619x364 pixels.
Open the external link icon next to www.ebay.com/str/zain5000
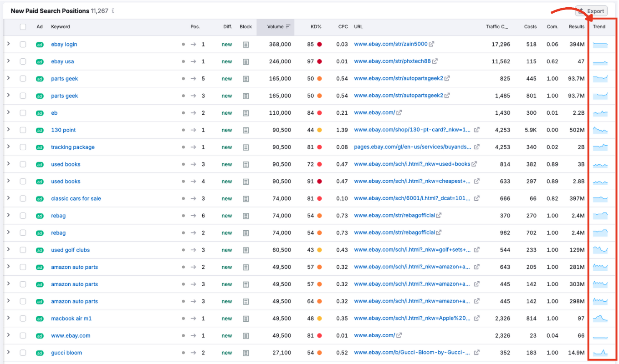tap(431, 44)
